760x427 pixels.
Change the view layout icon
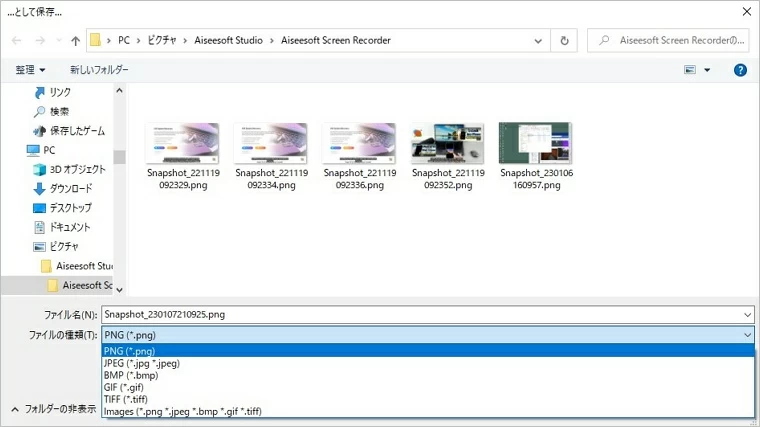tap(690, 70)
